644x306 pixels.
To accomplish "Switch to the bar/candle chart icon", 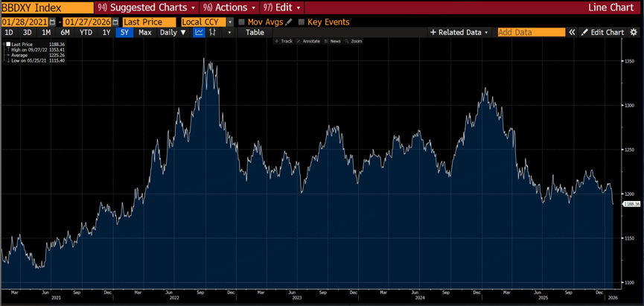I will 212,33.
